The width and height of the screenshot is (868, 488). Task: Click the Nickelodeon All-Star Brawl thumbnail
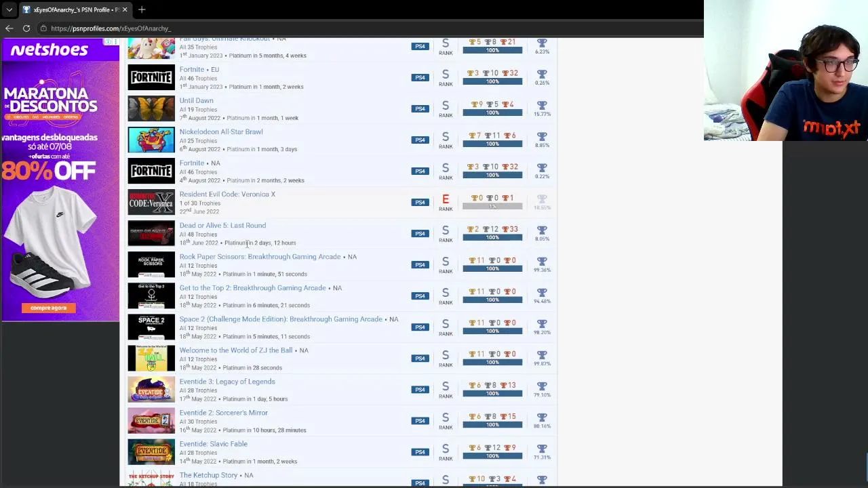point(151,140)
